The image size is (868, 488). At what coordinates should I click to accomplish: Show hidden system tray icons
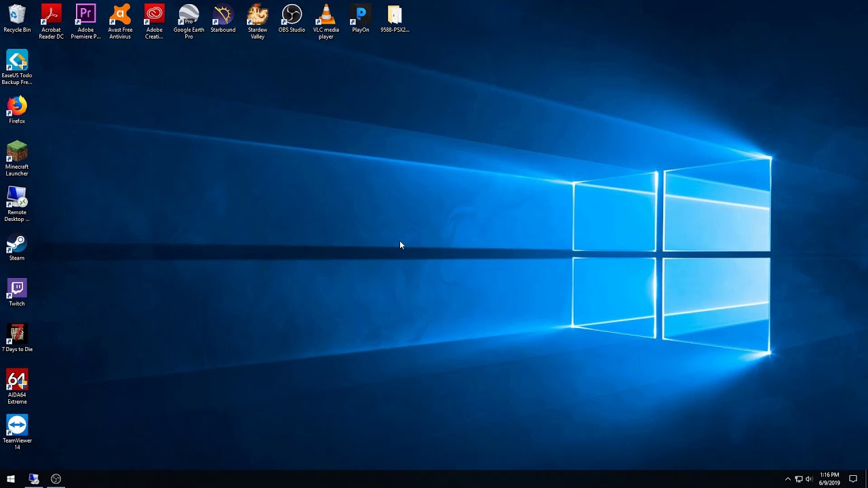coord(787,479)
